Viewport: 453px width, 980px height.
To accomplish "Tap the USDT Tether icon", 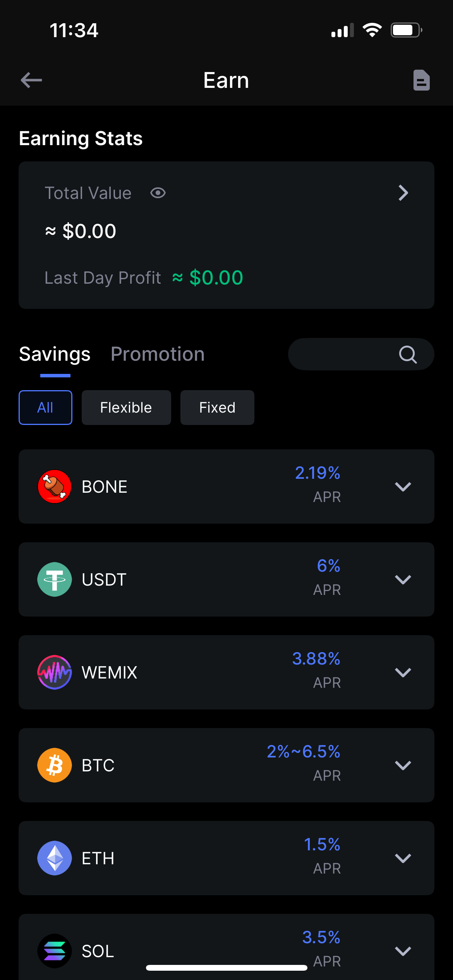I will 55,579.
